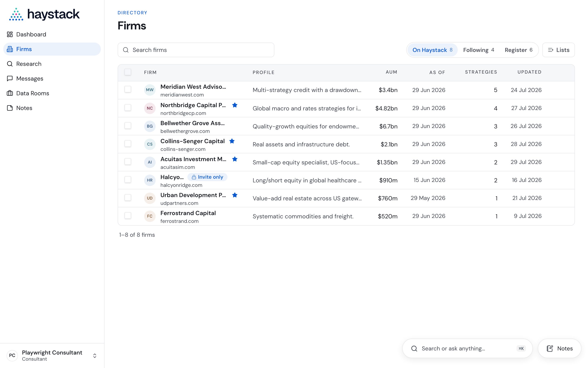Click the magnifier icon in Search firms
The width and height of the screenshot is (588, 368).
(126, 50)
